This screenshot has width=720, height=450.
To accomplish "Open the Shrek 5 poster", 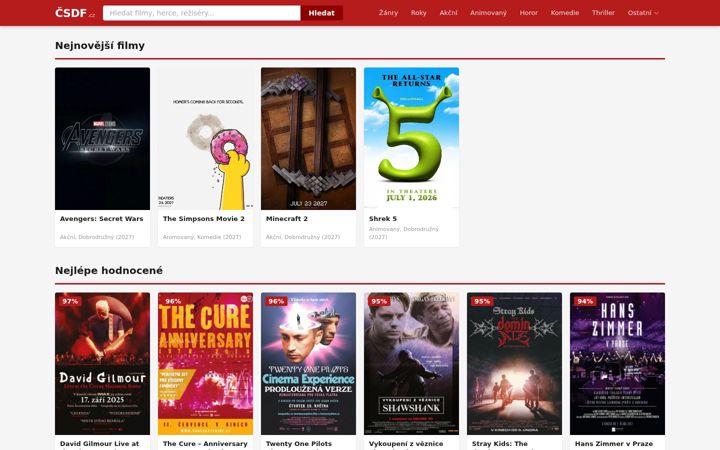I will (x=411, y=139).
